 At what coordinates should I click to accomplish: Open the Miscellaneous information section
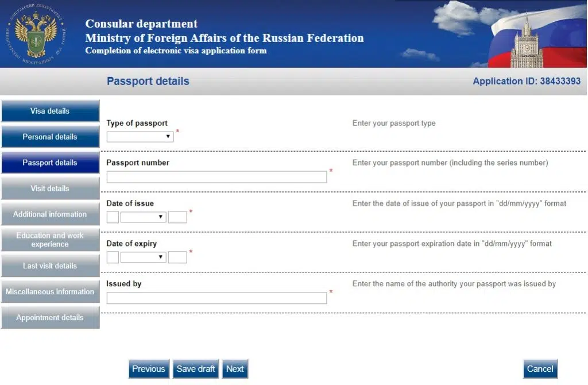click(x=51, y=291)
